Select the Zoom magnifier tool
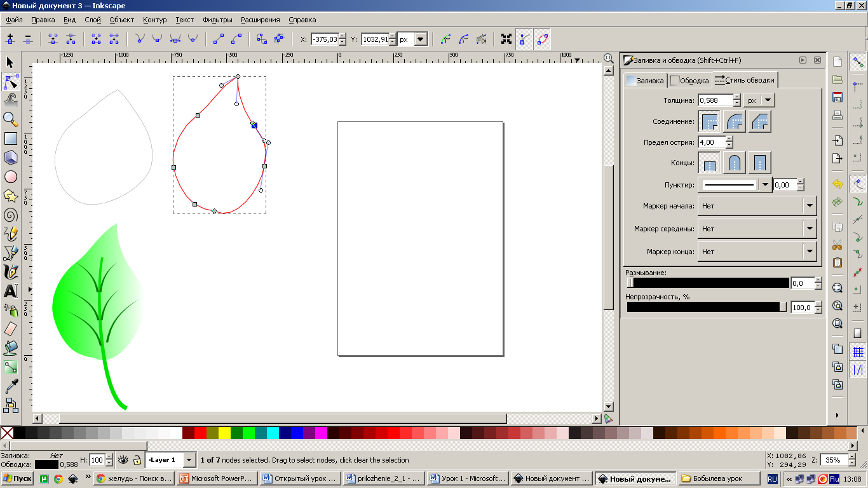This screenshot has width=868, height=488. tap(10, 119)
